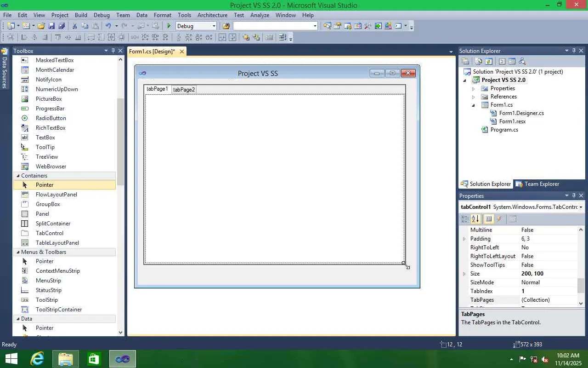Click the Undo toolbar icon
This screenshot has height=368, width=588.
[x=108, y=26]
